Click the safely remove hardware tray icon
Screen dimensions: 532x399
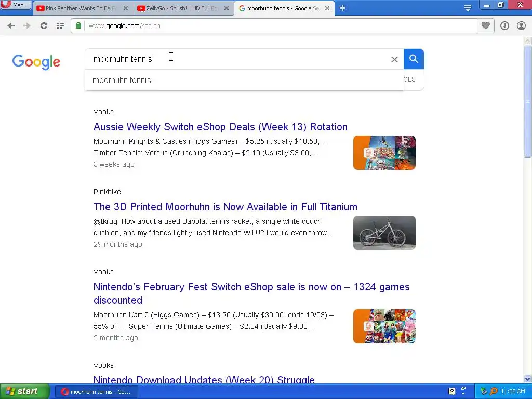click(484, 392)
